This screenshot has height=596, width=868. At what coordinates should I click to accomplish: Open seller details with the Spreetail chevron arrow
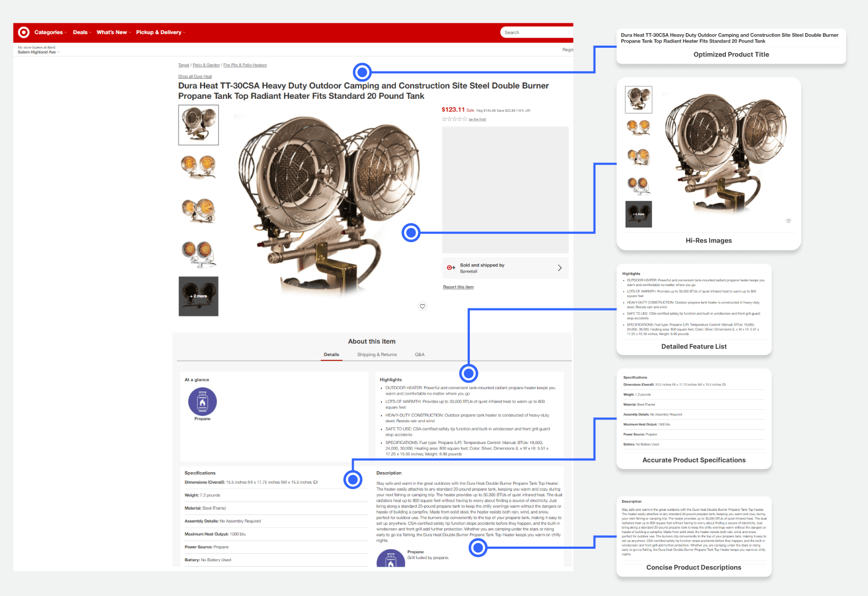tap(560, 268)
